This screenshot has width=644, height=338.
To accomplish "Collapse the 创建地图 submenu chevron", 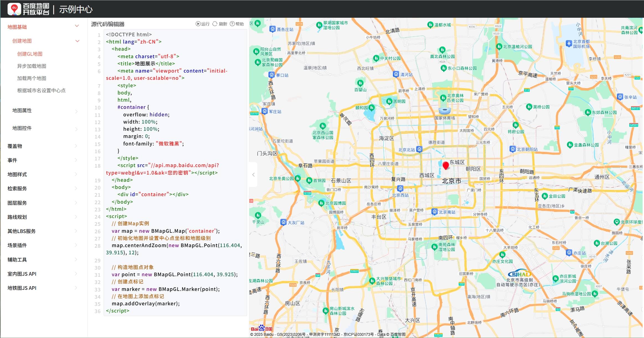I will pos(77,41).
